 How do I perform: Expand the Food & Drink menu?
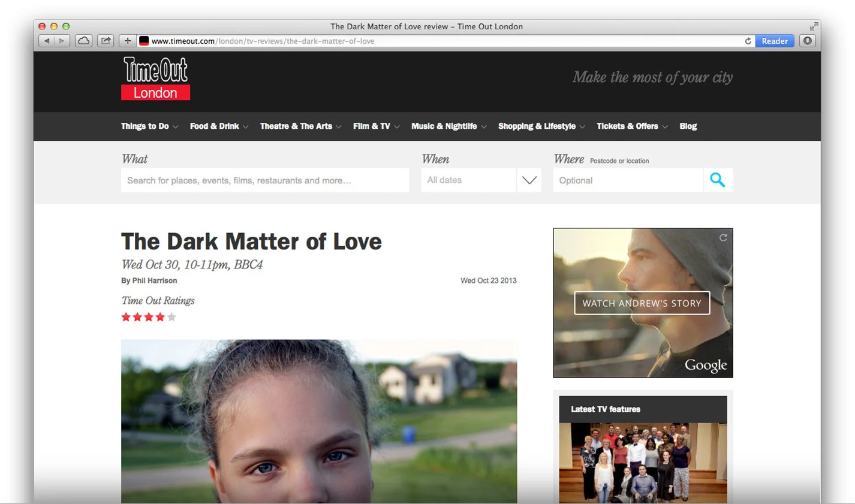click(219, 126)
